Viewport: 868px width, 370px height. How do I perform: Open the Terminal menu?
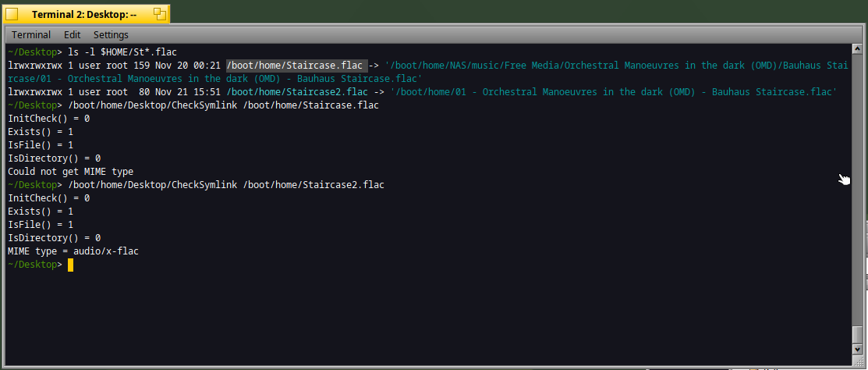(31, 35)
